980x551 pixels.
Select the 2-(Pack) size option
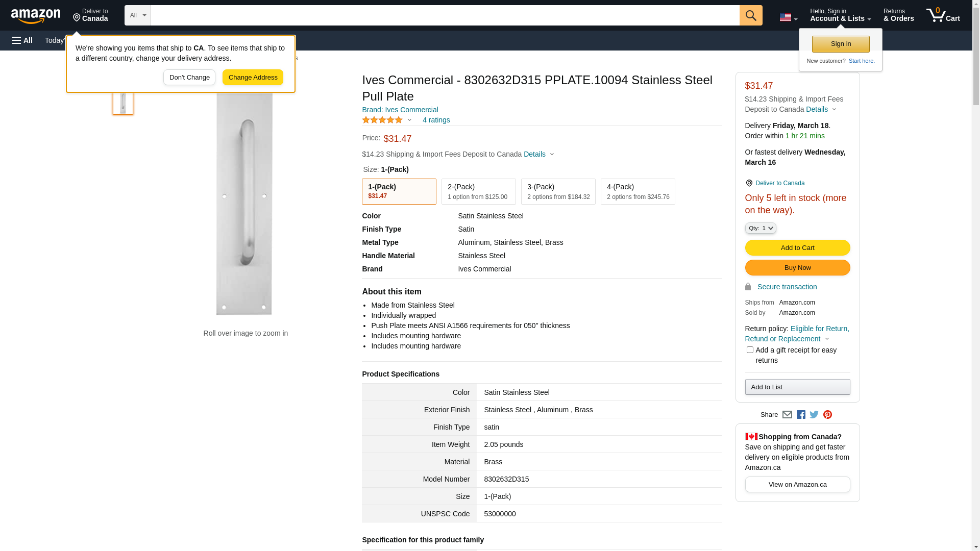478,192
